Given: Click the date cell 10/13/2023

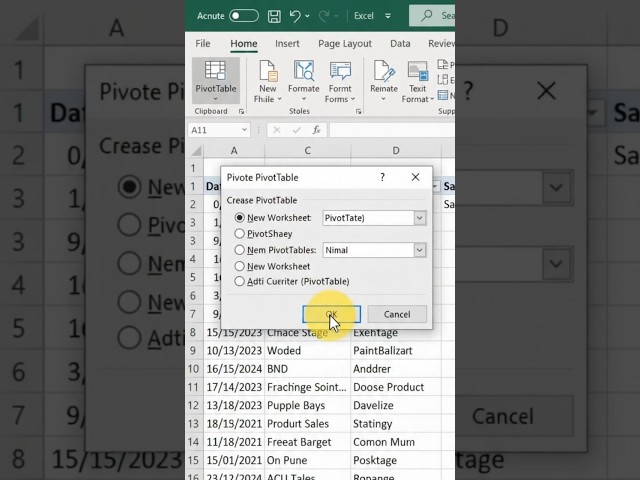Looking at the screenshot, I should (234, 351).
